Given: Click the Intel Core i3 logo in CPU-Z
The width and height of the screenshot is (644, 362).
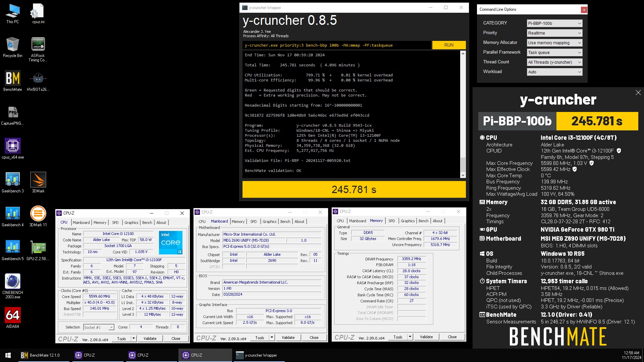Looking at the screenshot, I should 171,242.
